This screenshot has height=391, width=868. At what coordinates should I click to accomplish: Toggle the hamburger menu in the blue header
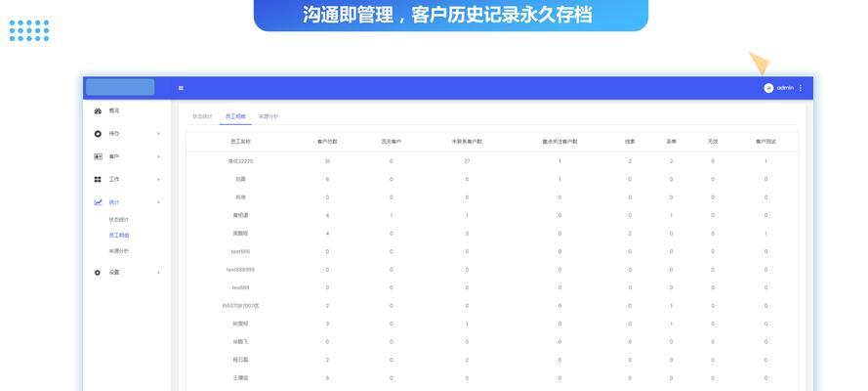point(181,88)
